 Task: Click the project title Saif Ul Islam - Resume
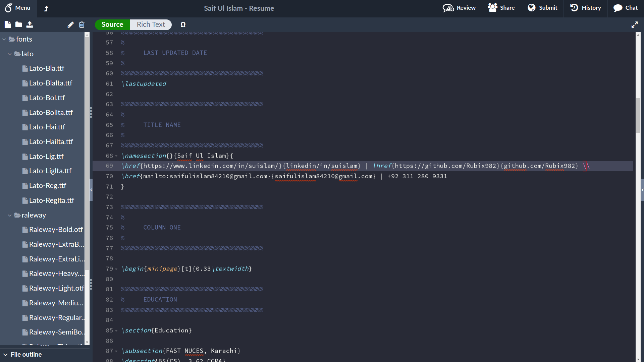click(x=239, y=8)
